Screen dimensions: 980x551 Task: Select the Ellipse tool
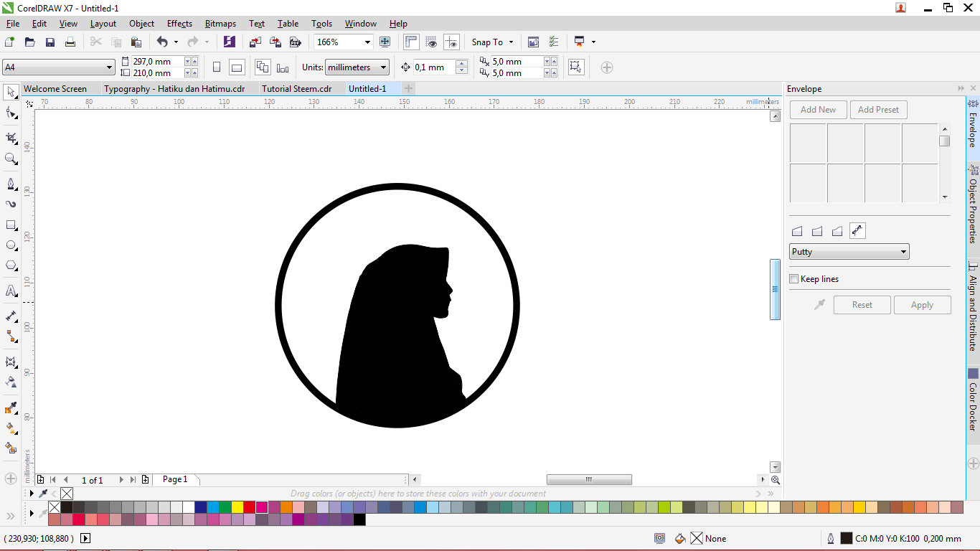point(11,245)
